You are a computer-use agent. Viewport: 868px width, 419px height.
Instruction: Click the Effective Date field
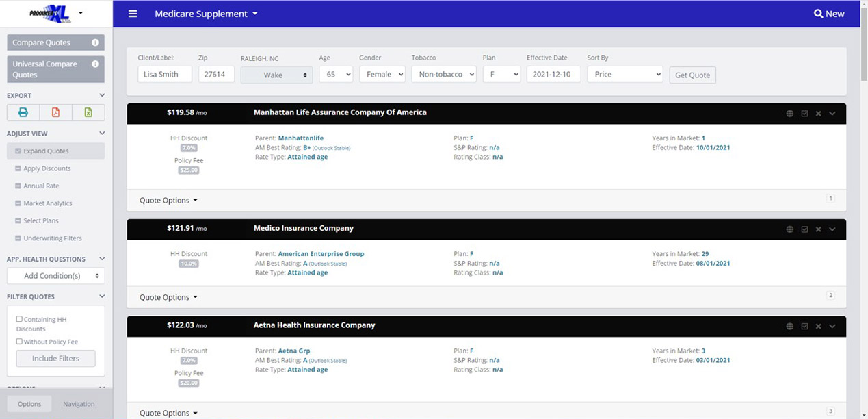[x=553, y=74]
